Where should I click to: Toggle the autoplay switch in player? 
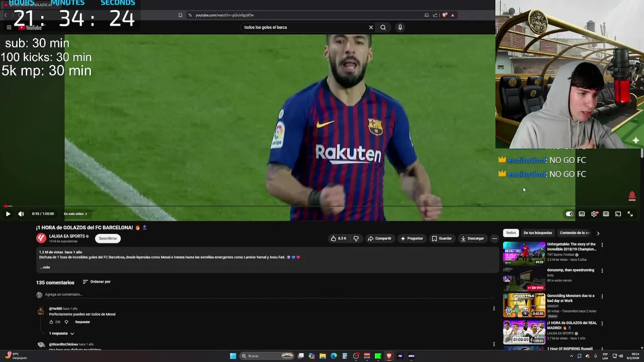pyautogui.click(x=570, y=214)
